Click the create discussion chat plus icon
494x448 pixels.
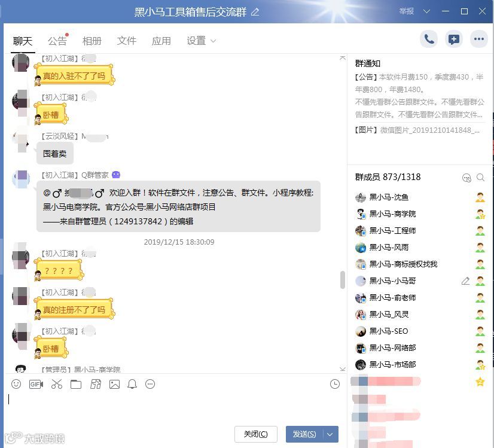[454, 39]
